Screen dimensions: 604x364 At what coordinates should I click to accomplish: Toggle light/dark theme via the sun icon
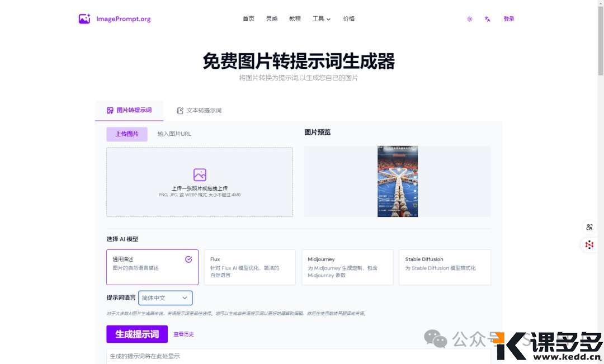[x=469, y=18]
